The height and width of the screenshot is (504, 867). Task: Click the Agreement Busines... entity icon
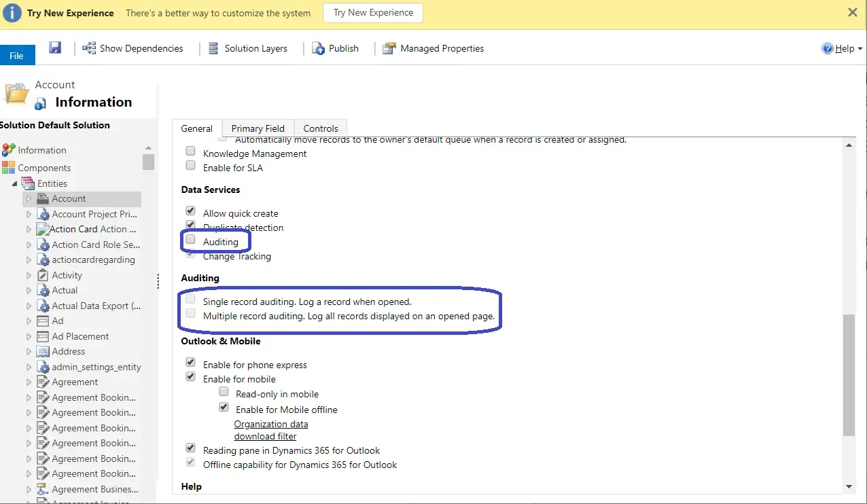[x=43, y=489]
